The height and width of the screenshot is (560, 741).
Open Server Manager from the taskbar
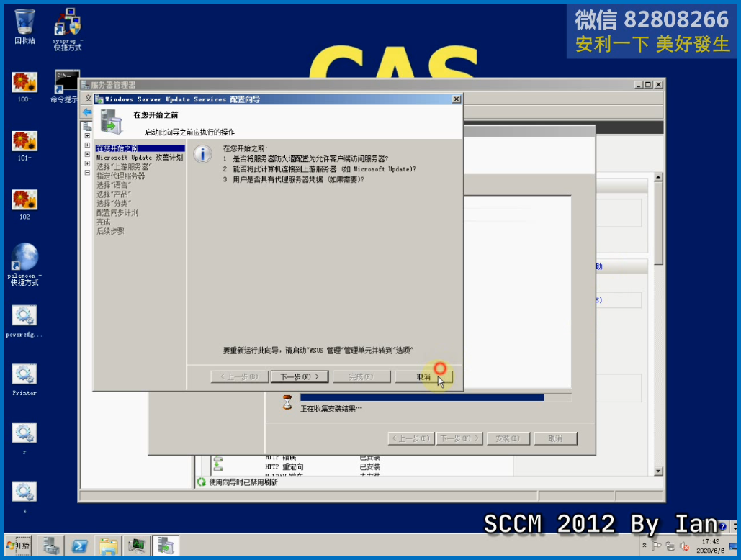(x=51, y=546)
